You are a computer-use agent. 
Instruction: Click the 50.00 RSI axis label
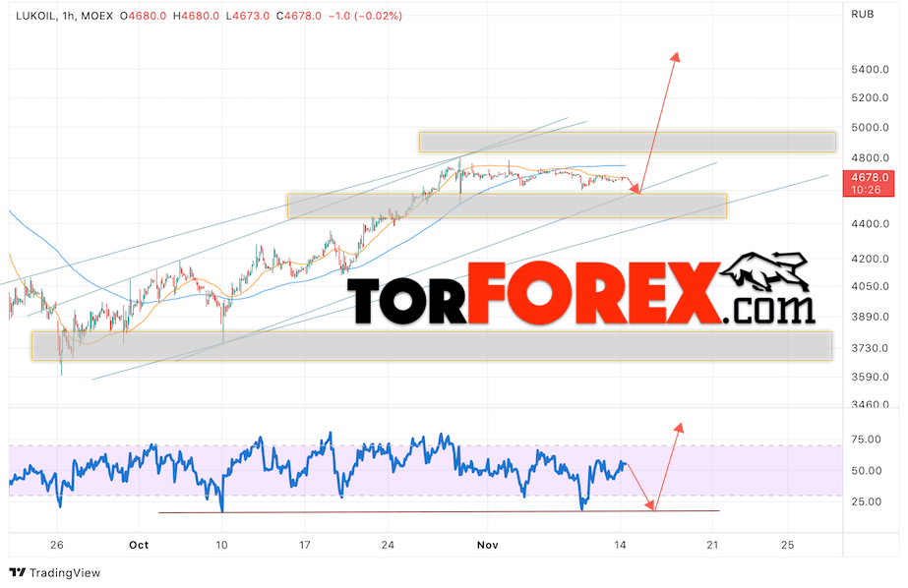(867, 471)
